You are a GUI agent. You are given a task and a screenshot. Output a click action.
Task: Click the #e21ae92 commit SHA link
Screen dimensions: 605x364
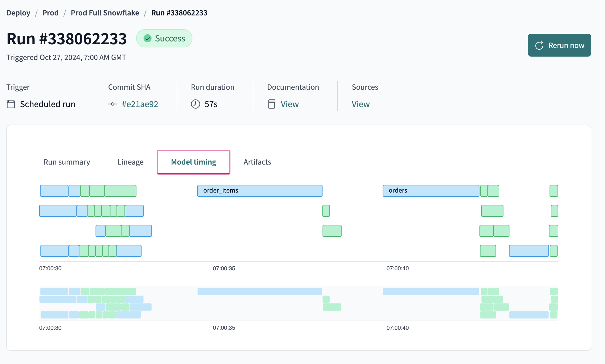(x=139, y=104)
